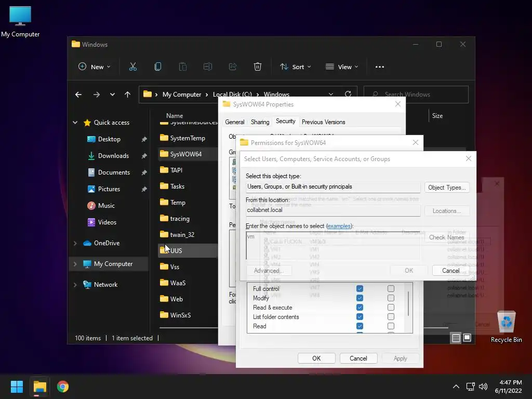The image size is (532, 399).
Task: Switch to the General tab
Action: (x=234, y=122)
